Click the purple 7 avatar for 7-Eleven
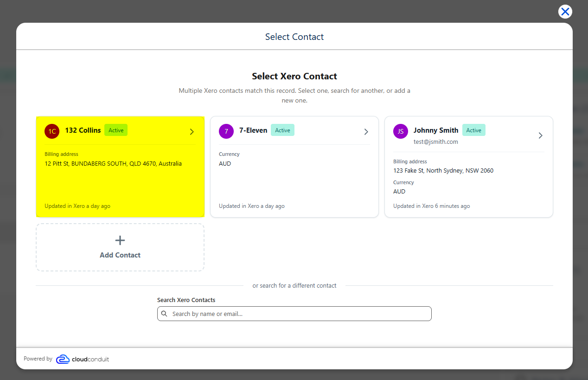The image size is (588, 380). 226,131
